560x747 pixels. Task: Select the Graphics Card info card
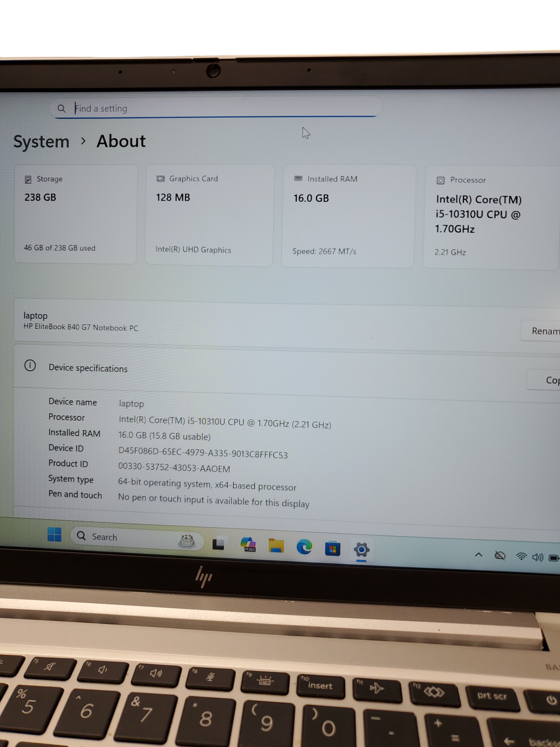(x=209, y=215)
